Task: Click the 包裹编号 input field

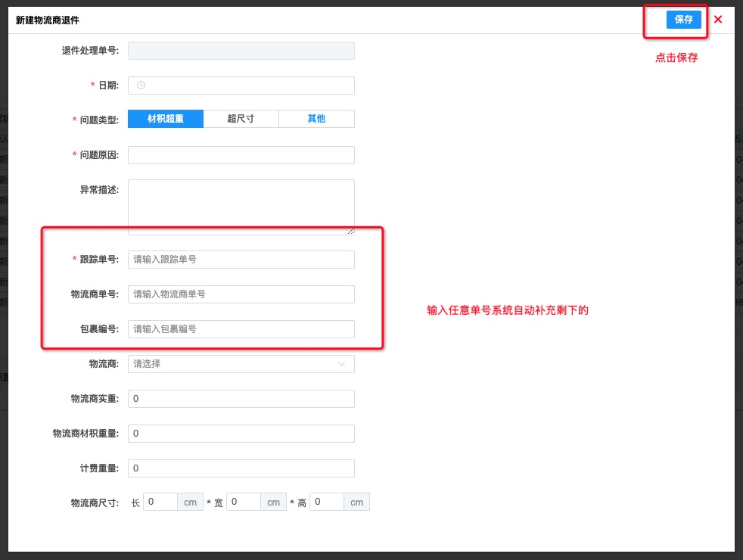Action: [241, 329]
